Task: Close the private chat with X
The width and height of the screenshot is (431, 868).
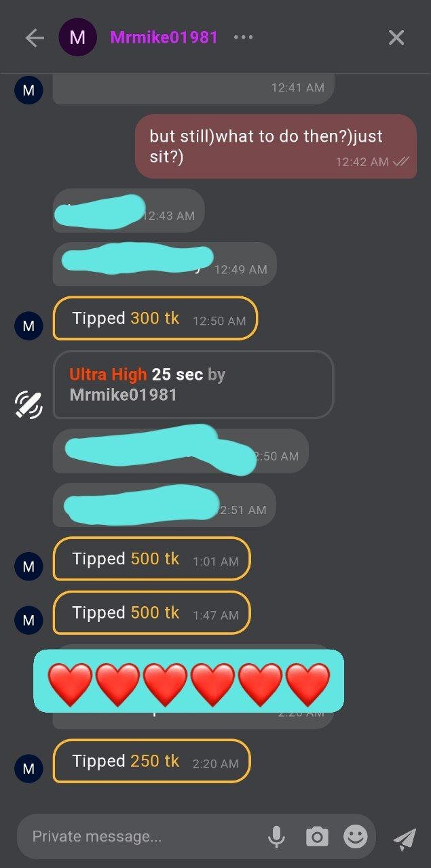Action: click(x=396, y=37)
